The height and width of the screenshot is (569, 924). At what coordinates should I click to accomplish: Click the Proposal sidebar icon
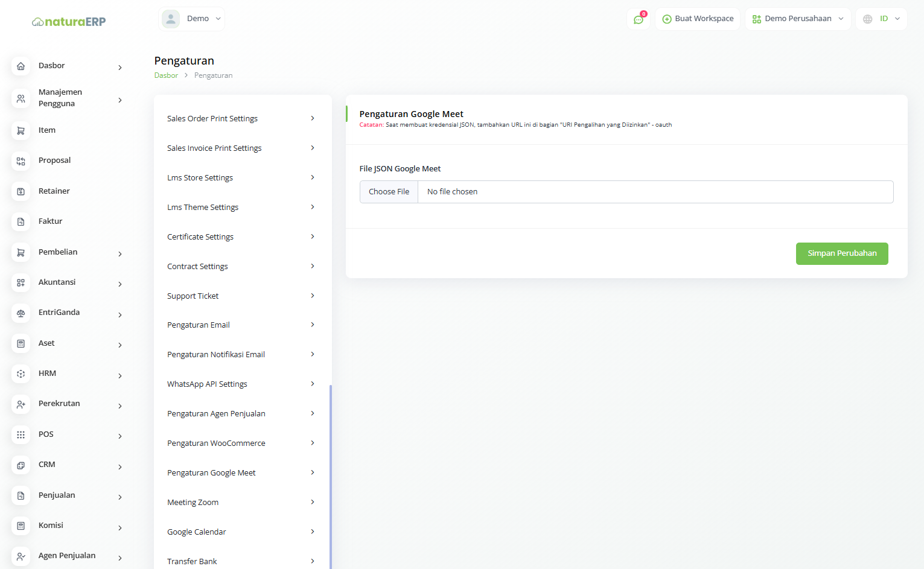coord(21,161)
